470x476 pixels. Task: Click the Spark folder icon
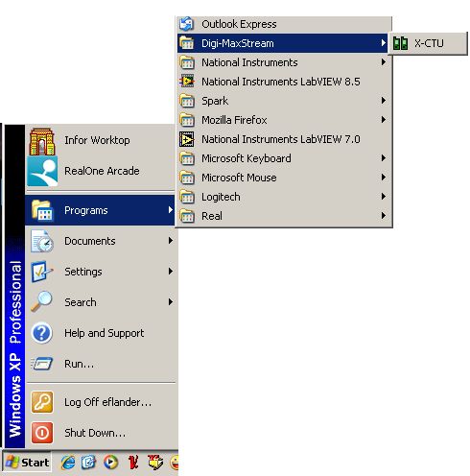[x=187, y=101]
